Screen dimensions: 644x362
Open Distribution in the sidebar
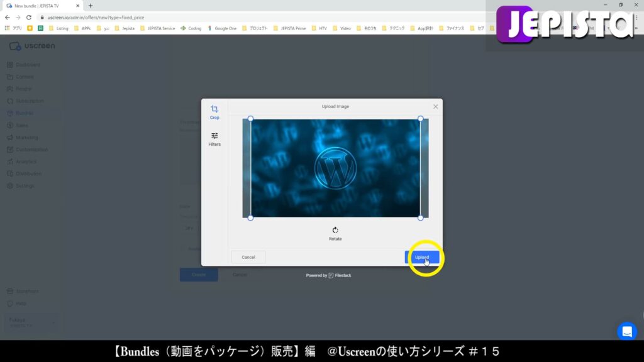[x=25, y=173]
